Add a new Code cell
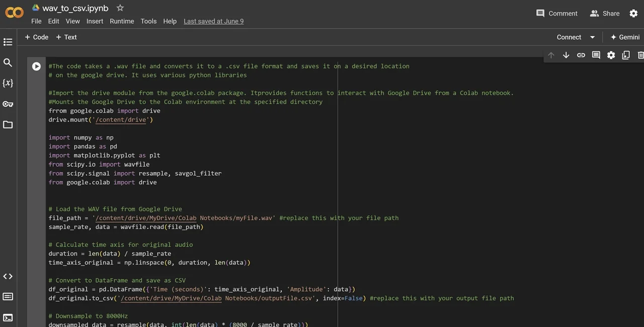The image size is (644, 327). (37, 37)
